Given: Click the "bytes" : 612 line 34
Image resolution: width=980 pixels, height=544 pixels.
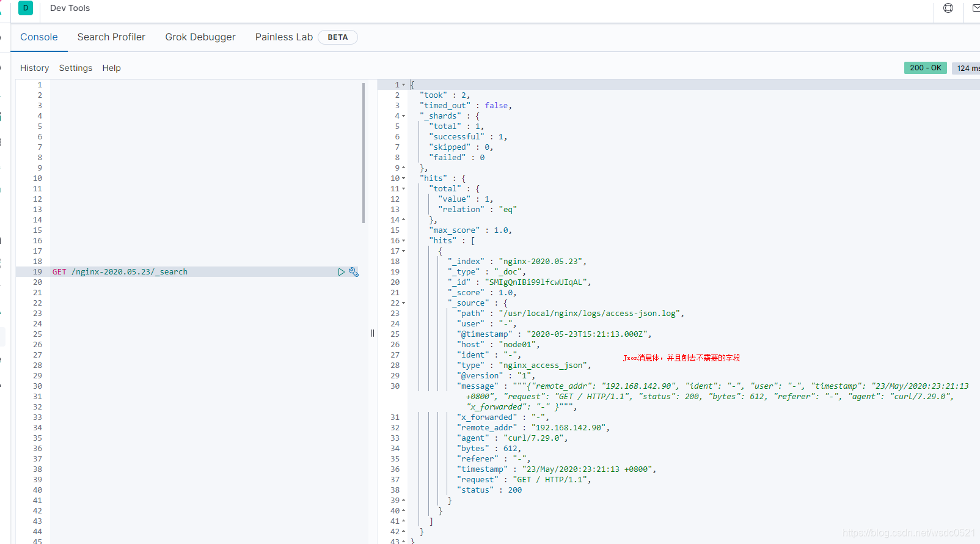Looking at the screenshot, I should coord(489,449).
